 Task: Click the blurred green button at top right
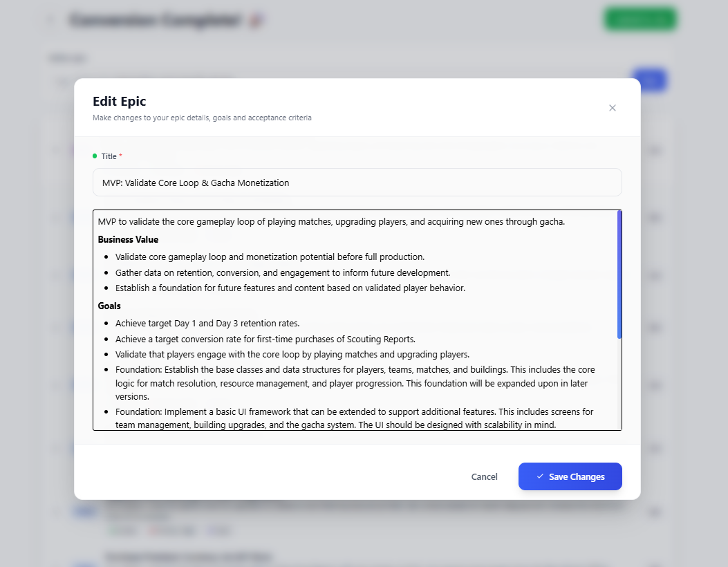click(640, 19)
